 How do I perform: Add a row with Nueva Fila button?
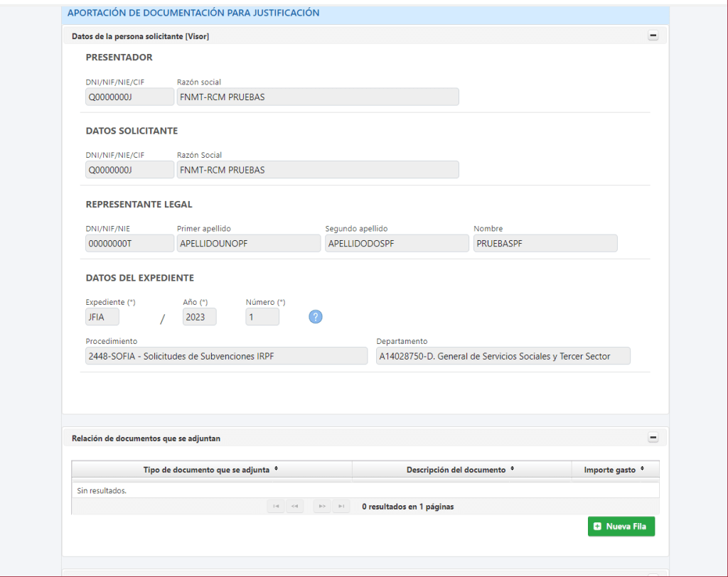[x=621, y=527]
